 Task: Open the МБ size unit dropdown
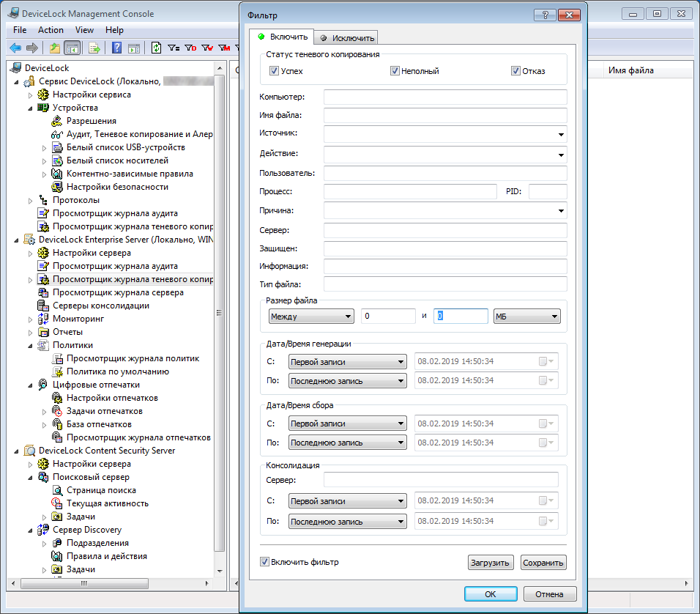(526, 317)
